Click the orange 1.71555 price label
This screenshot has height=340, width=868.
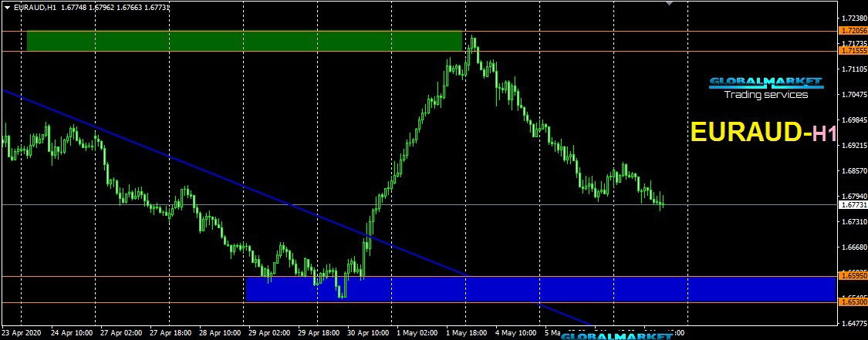(853, 50)
